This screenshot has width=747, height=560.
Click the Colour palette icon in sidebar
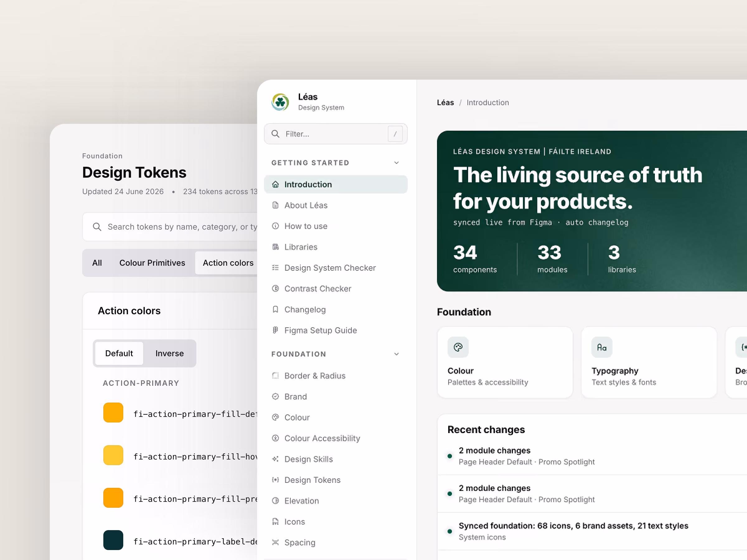[275, 418]
